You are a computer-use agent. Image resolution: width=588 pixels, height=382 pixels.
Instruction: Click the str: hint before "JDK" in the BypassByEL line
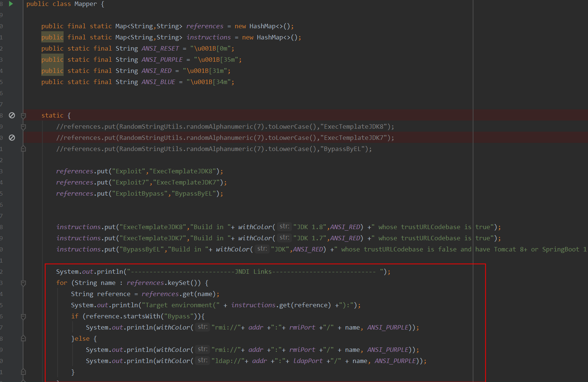(262, 249)
